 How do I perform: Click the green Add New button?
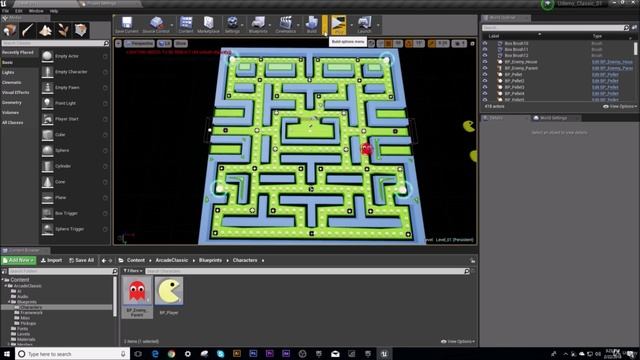[x=19, y=260]
